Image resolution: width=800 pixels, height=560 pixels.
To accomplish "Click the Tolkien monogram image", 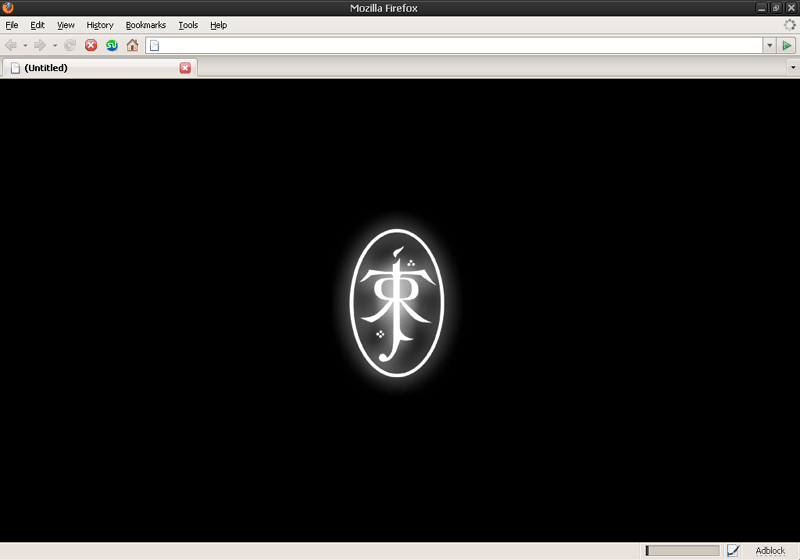I will [x=397, y=303].
